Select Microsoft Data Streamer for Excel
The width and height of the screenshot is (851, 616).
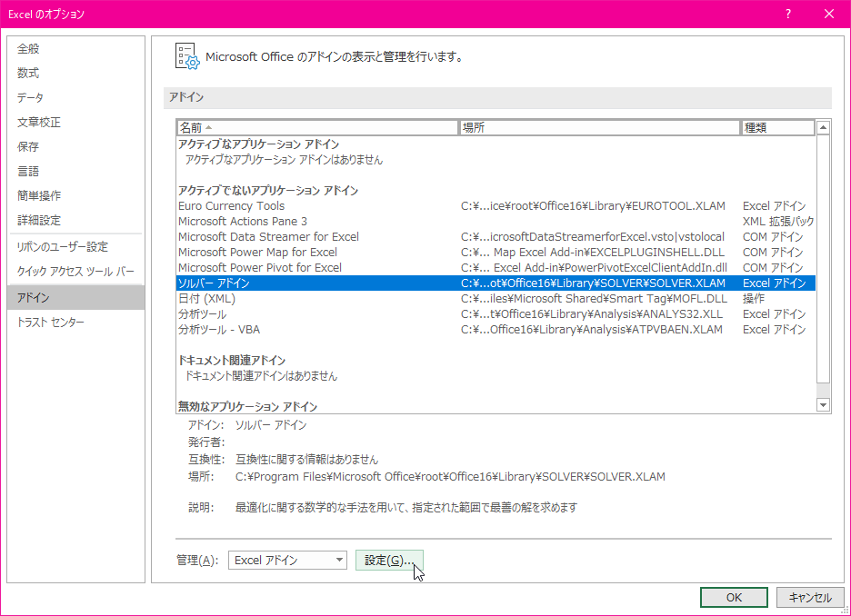[496, 237]
